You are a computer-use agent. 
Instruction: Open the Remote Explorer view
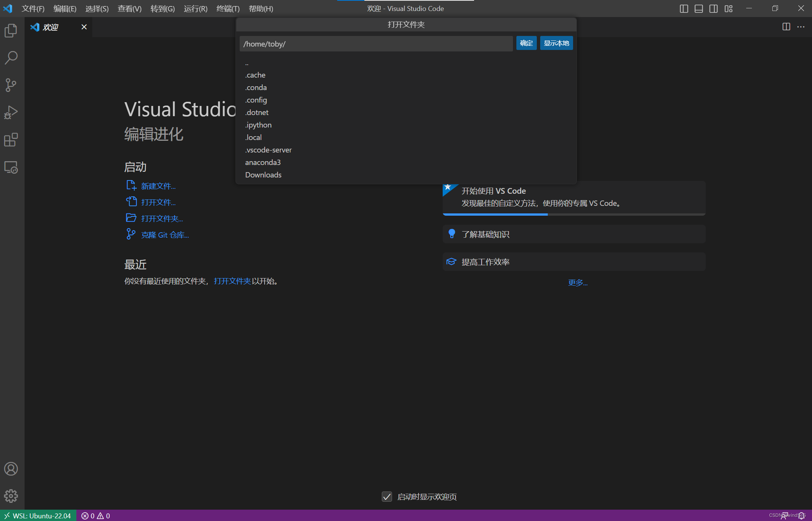[11, 167]
